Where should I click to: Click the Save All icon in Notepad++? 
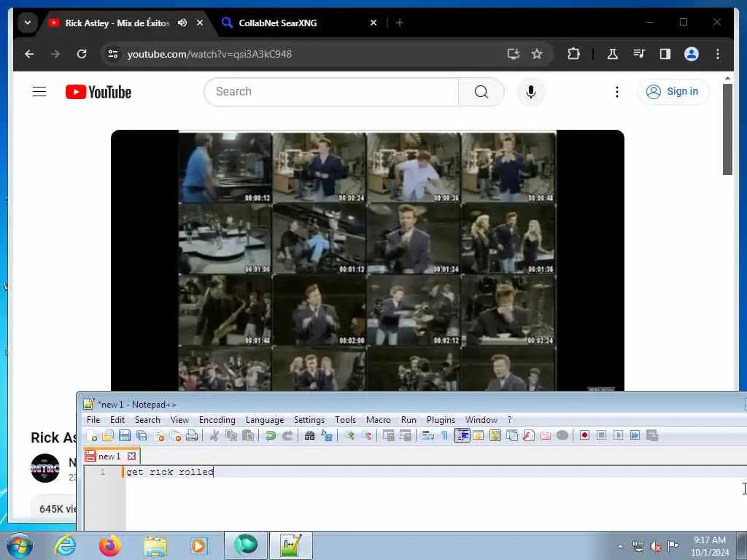coord(142,436)
